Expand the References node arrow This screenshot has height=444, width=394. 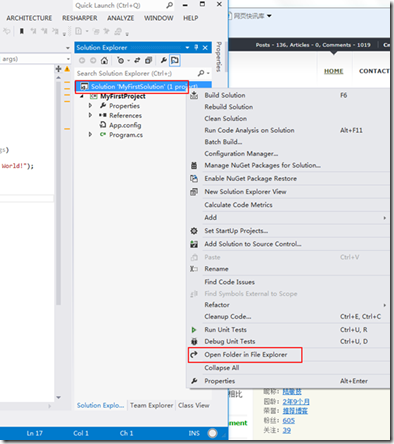[90, 115]
